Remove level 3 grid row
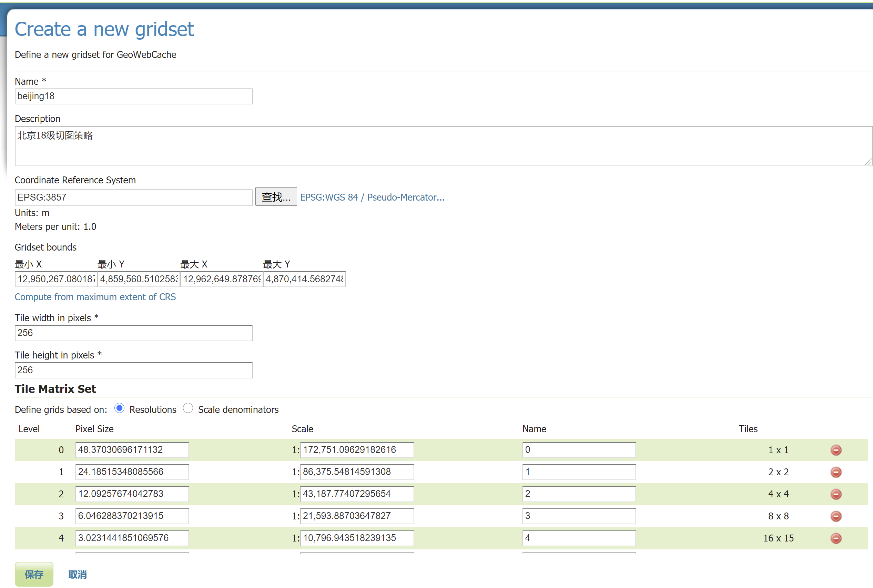This screenshot has height=588, width=873. click(x=835, y=516)
